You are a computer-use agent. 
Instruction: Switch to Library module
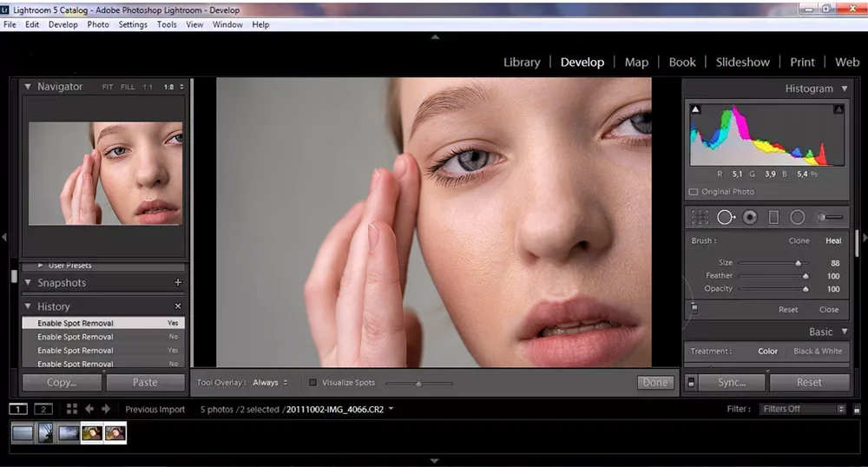pyautogui.click(x=522, y=62)
